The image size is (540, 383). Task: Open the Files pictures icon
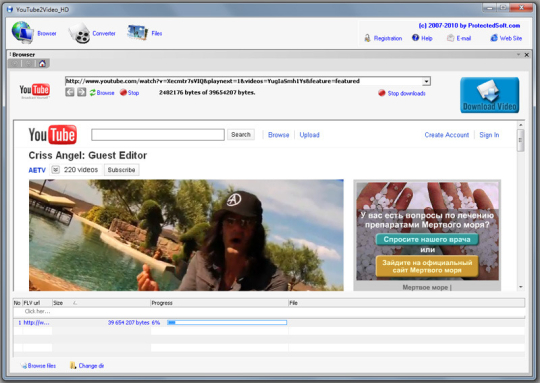(137, 33)
